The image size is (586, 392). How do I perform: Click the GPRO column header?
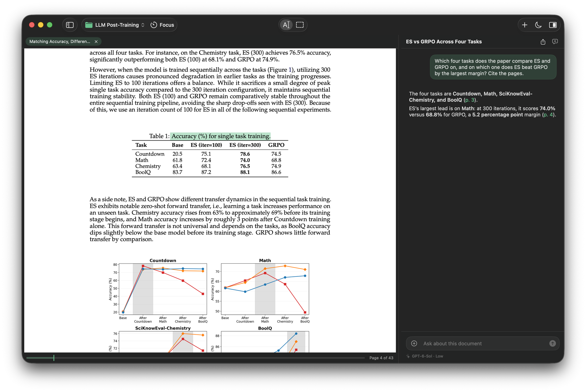276,145
